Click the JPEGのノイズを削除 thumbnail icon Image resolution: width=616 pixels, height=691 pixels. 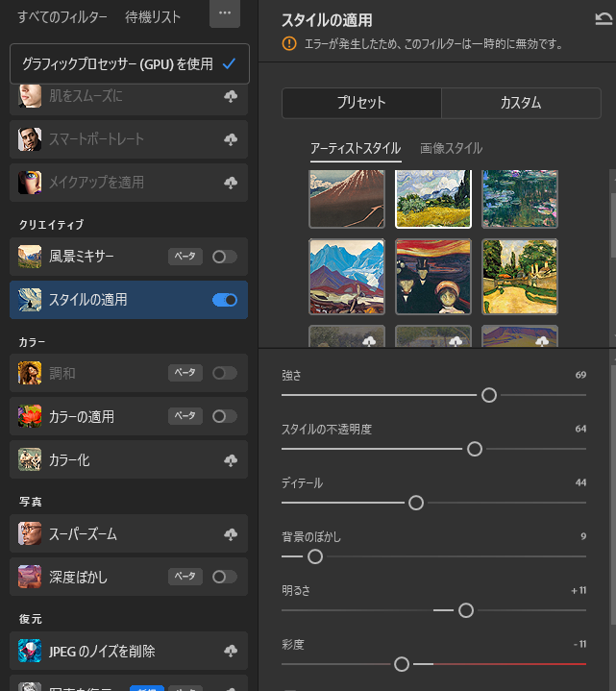30,651
